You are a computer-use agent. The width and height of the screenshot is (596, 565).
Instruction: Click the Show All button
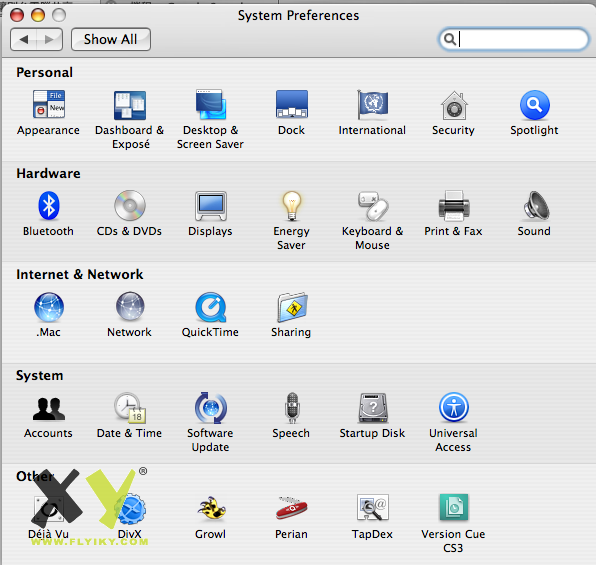pyautogui.click(x=111, y=39)
